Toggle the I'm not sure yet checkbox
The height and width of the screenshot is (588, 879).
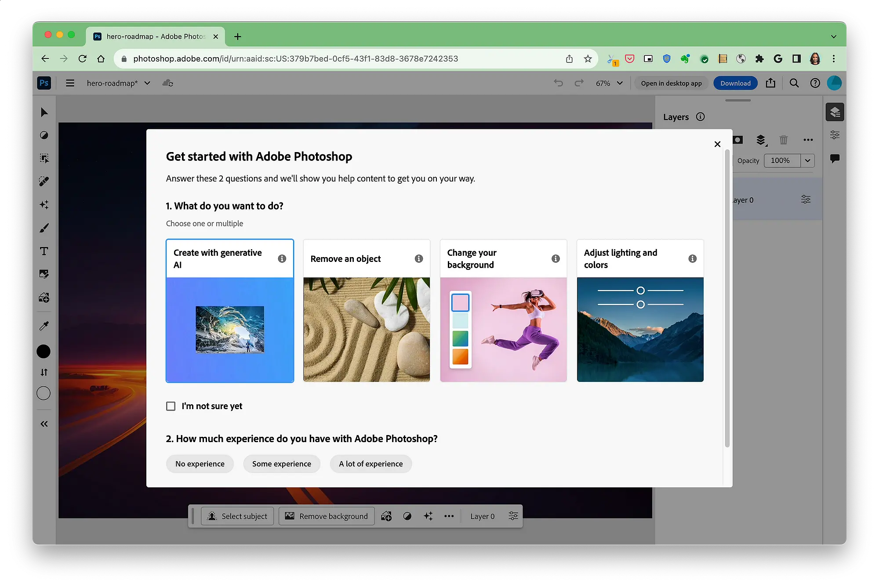[x=171, y=406]
